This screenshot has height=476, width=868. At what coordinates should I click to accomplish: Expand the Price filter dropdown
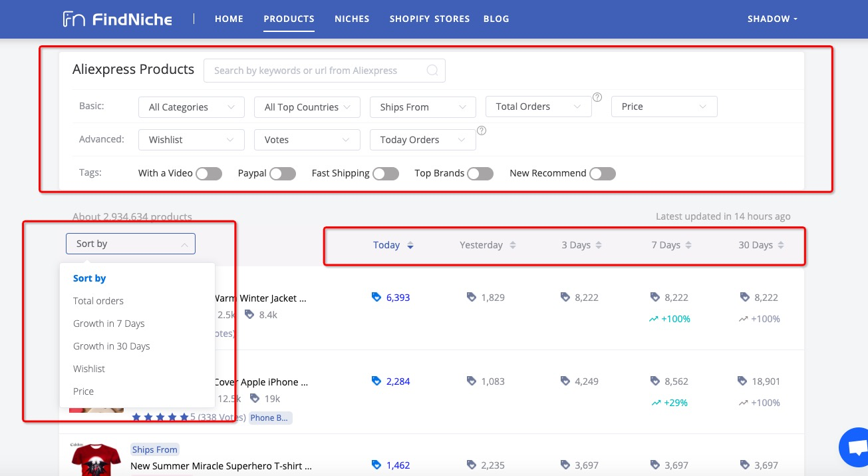[664, 107]
